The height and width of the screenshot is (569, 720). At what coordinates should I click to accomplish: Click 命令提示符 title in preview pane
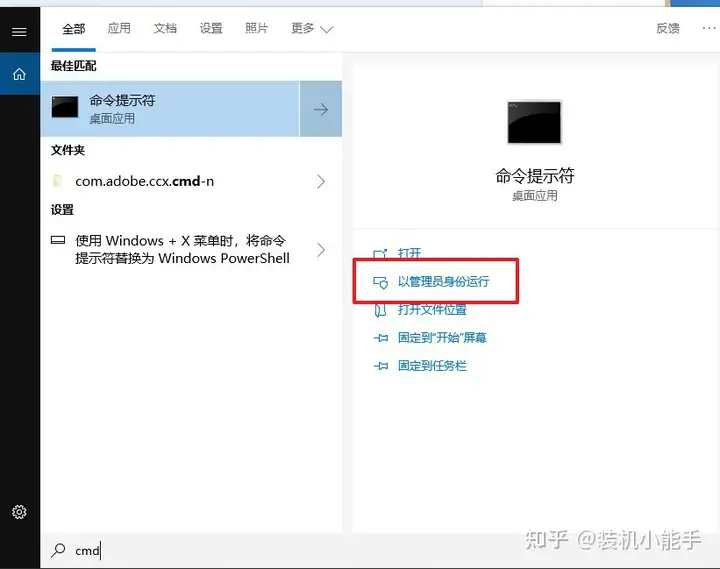pyautogui.click(x=534, y=175)
